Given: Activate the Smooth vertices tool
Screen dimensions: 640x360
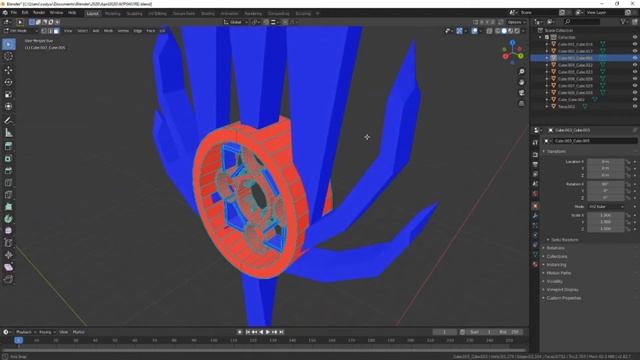Looking at the screenshot, I should point(9,231).
